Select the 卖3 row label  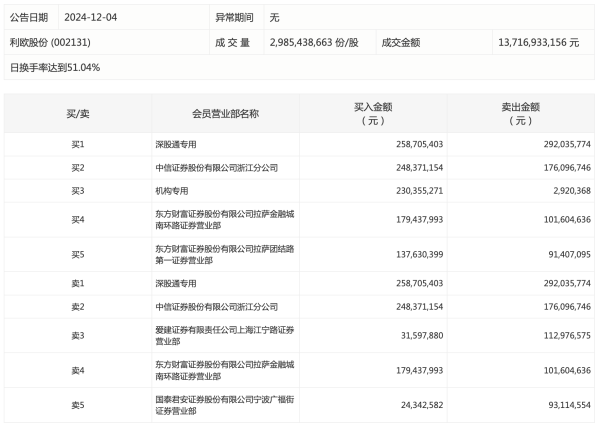78,336
